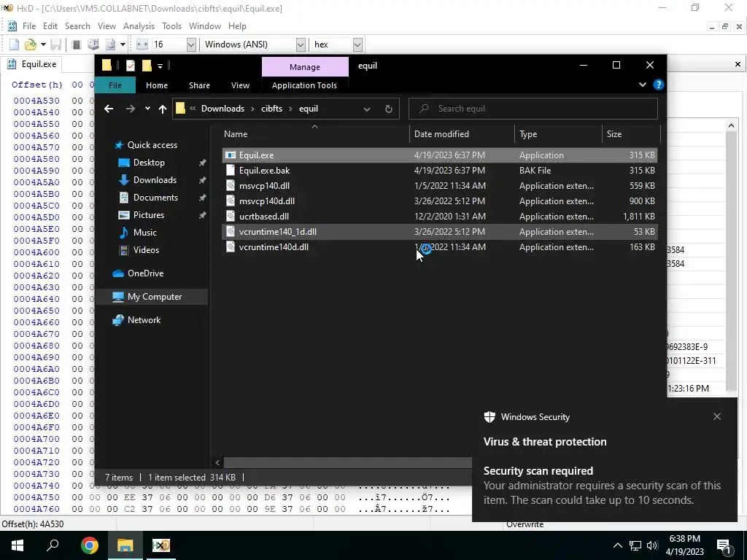747x560 pixels.
Task: Refresh the equil folder view
Action: (x=388, y=109)
